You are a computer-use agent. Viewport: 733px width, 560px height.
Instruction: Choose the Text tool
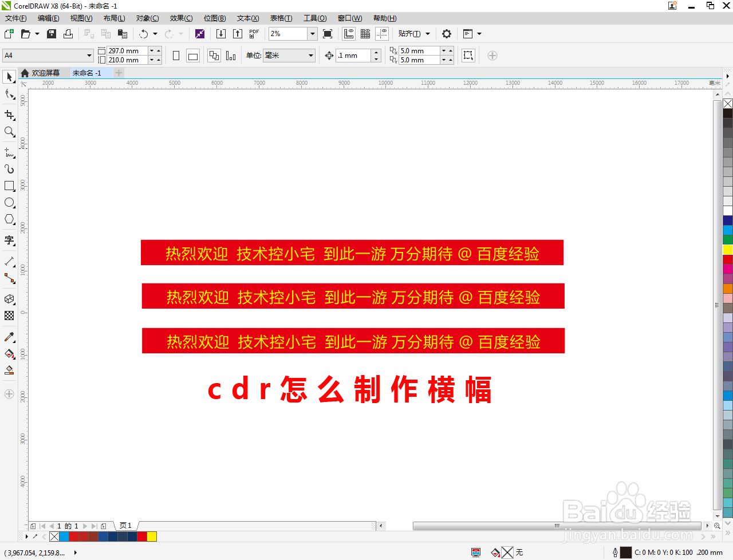coord(9,240)
